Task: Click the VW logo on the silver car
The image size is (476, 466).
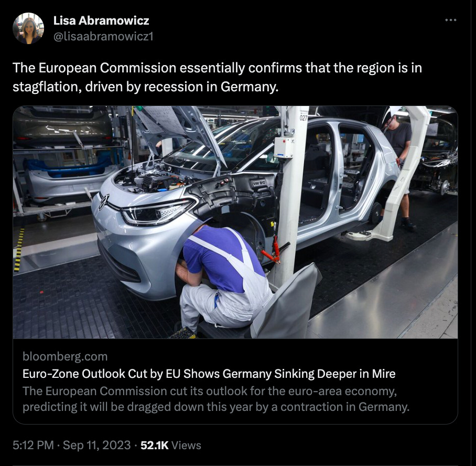Action: tap(103, 202)
